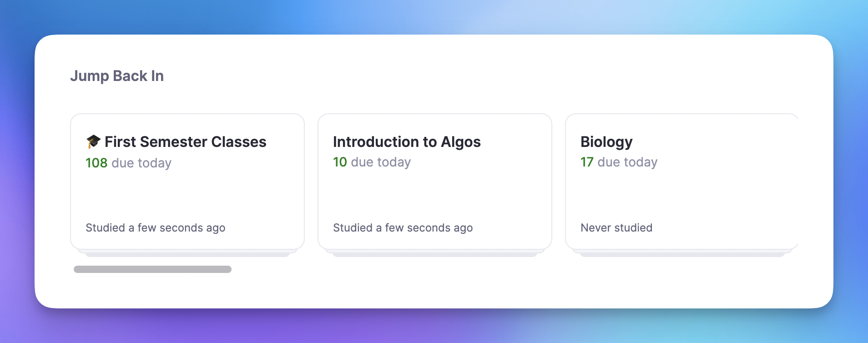
Task: Click the 108 due today count
Action: point(96,162)
